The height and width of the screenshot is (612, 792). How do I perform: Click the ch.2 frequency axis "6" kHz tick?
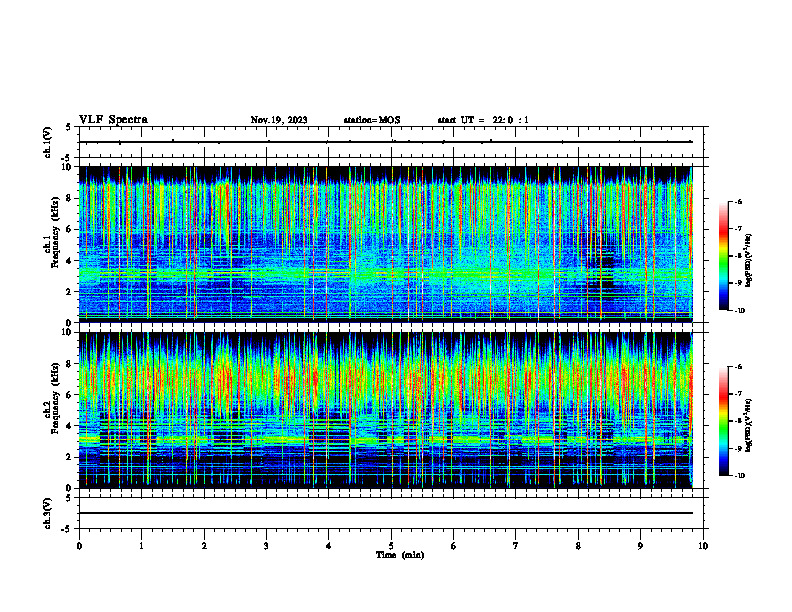pos(70,395)
